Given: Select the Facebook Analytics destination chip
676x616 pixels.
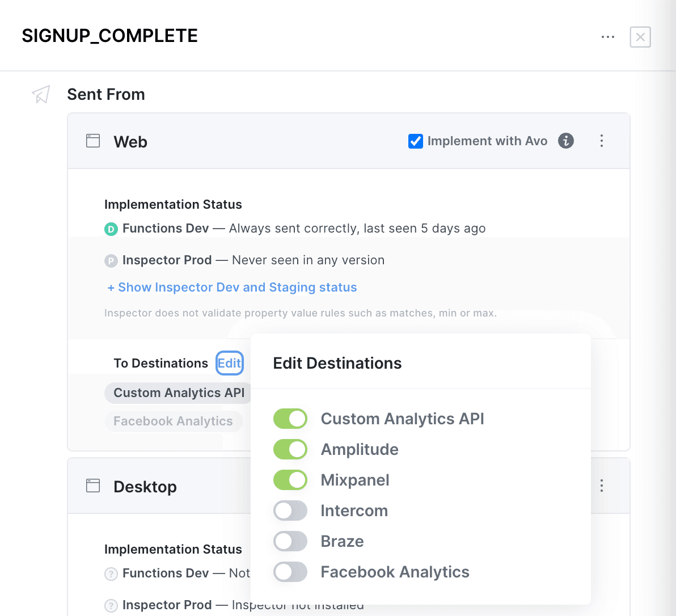Looking at the screenshot, I should click(173, 421).
